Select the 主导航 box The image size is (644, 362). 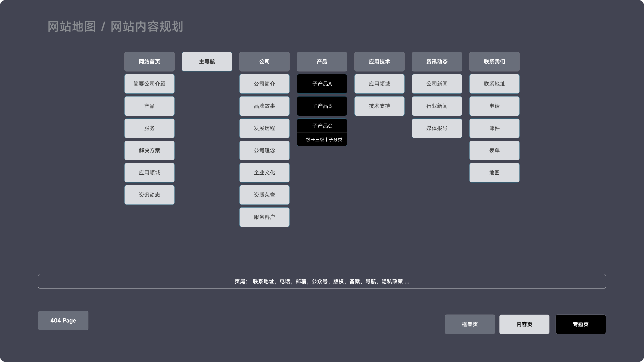tap(207, 62)
